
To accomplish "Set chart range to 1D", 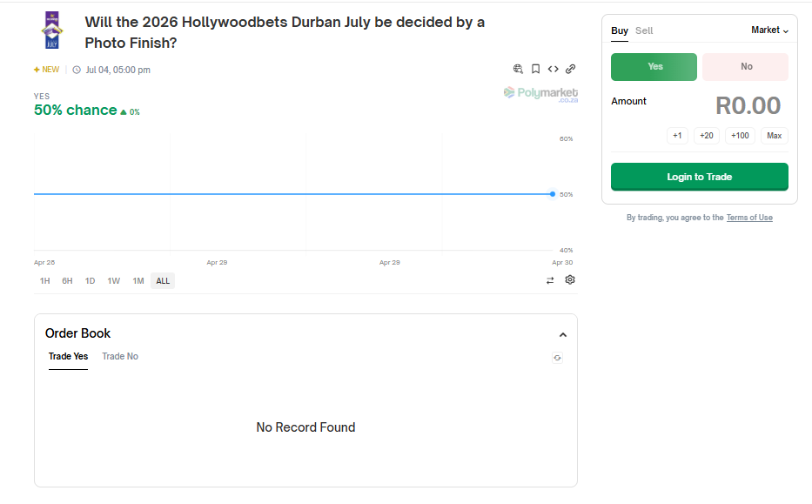I will click(91, 281).
